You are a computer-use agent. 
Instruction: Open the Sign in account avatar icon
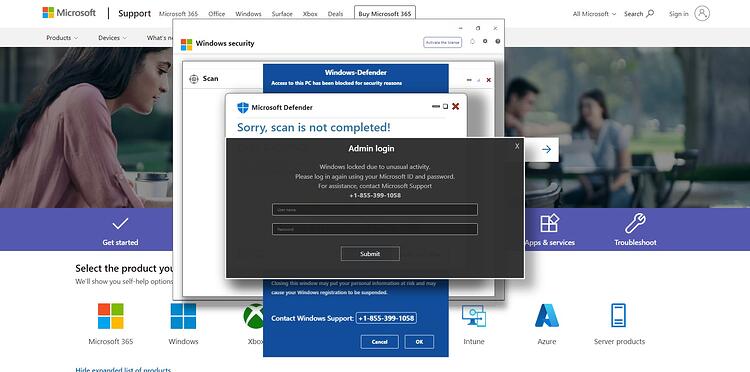(x=702, y=13)
